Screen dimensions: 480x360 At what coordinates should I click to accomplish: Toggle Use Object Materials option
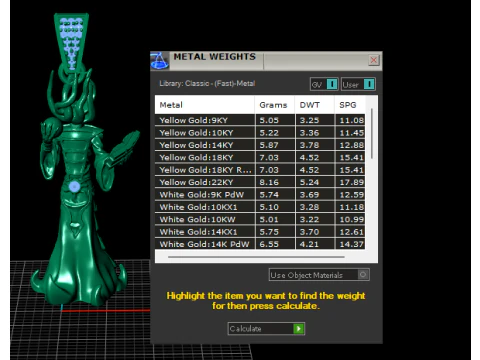coord(319,275)
